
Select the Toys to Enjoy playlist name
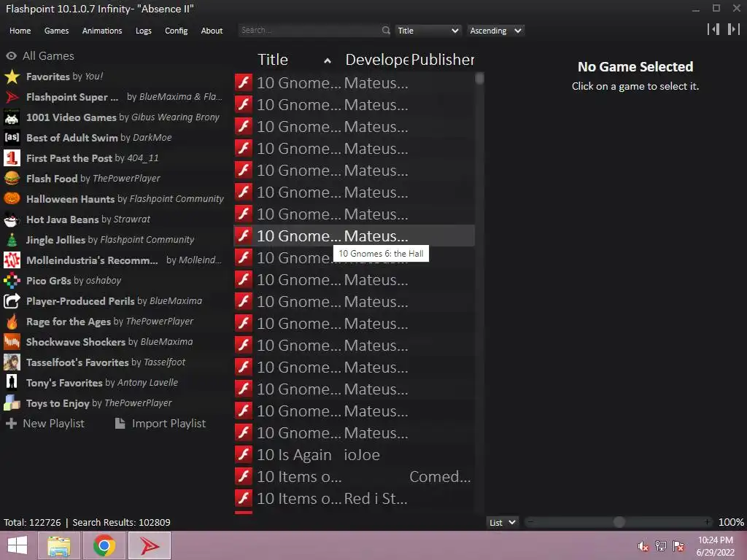[58, 402]
